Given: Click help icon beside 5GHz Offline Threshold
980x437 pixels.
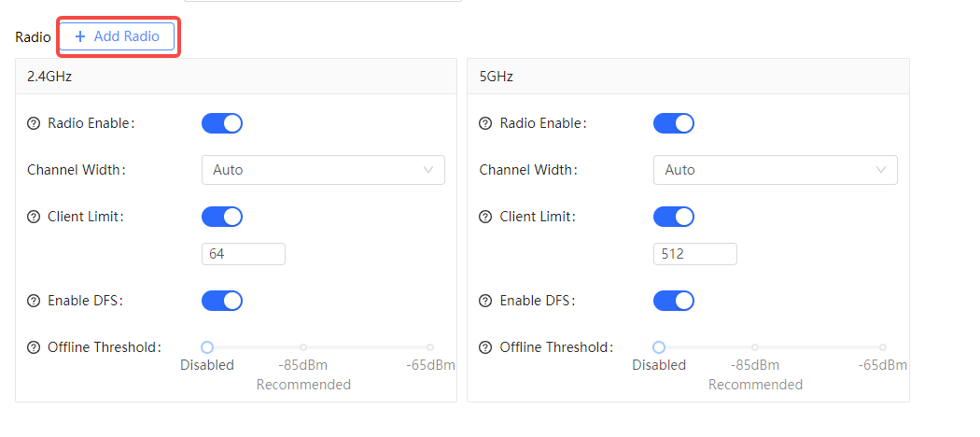Looking at the screenshot, I should 485,347.
